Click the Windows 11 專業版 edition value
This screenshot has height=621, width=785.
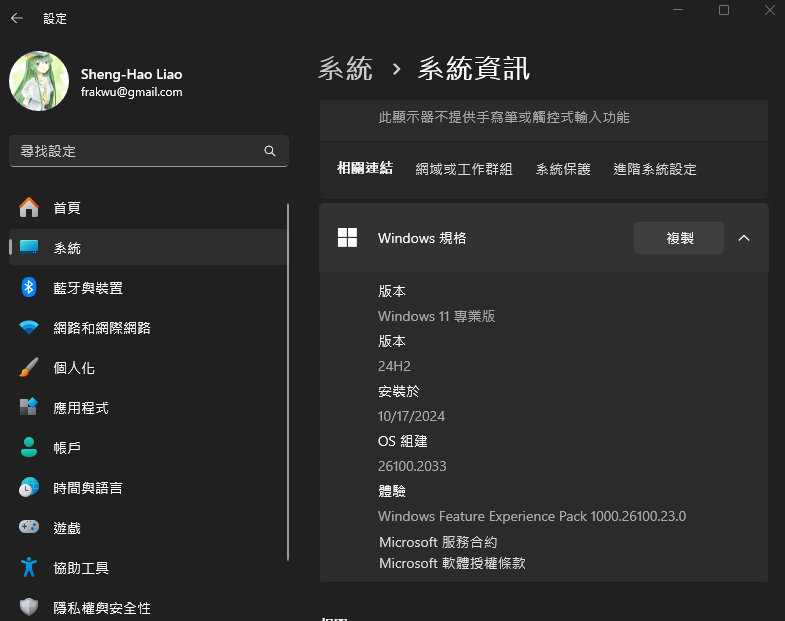(x=437, y=316)
